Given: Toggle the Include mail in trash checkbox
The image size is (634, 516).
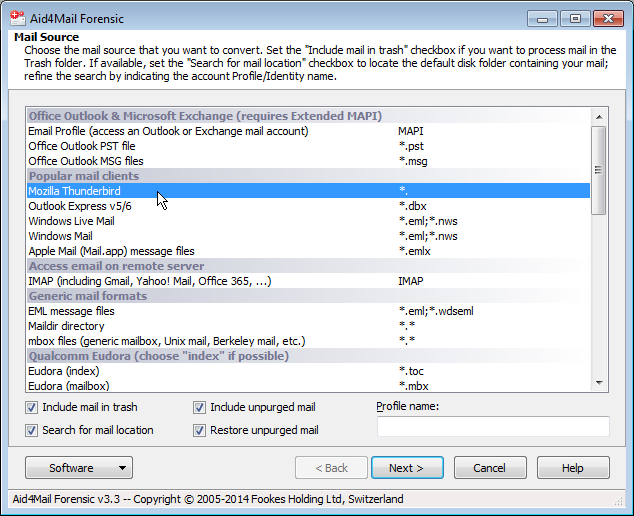Looking at the screenshot, I should (x=32, y=407).
